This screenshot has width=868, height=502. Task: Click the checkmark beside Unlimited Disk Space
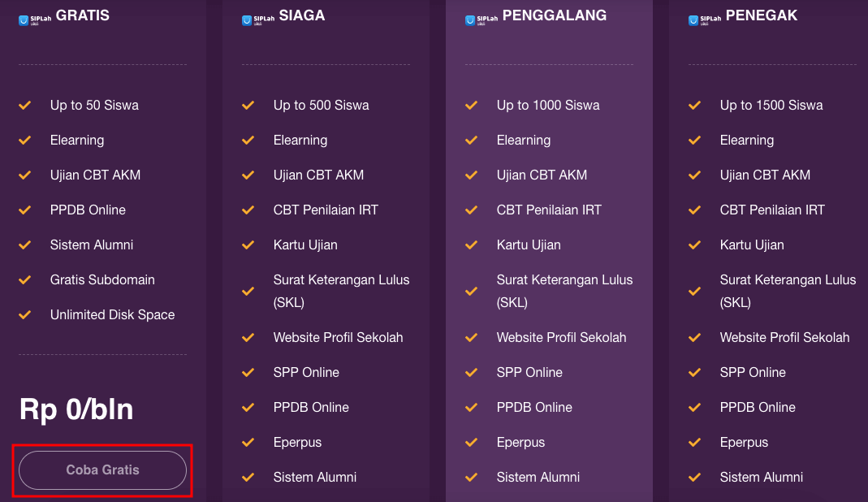pos(24,314)
